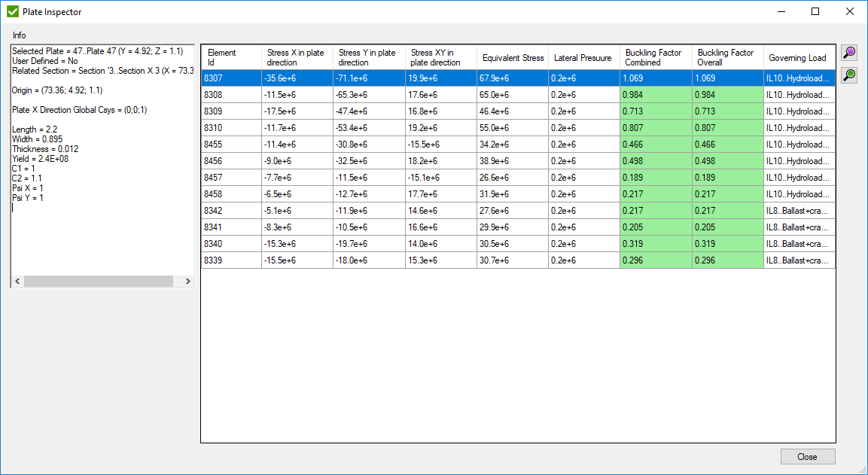Click the equivalent stress cell 31.9e+6
This screenshot has height=475, width=868.
coord(513,194)
